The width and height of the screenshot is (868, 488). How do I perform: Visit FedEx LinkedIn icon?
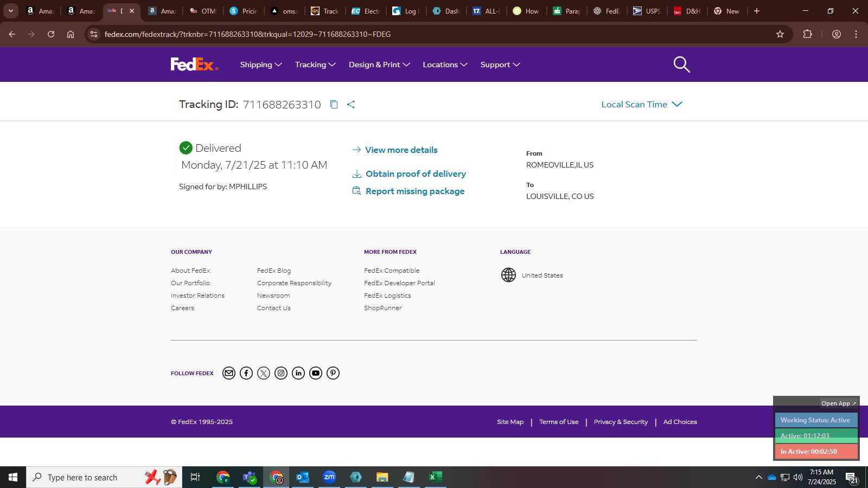(298, 373)
